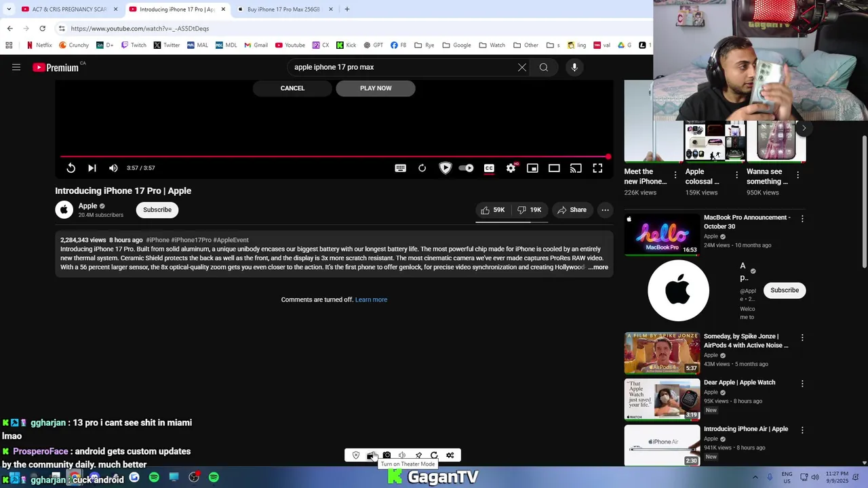Skip to the next video in the player
This screenshot has height=488, width=868.
pos(92,168)
